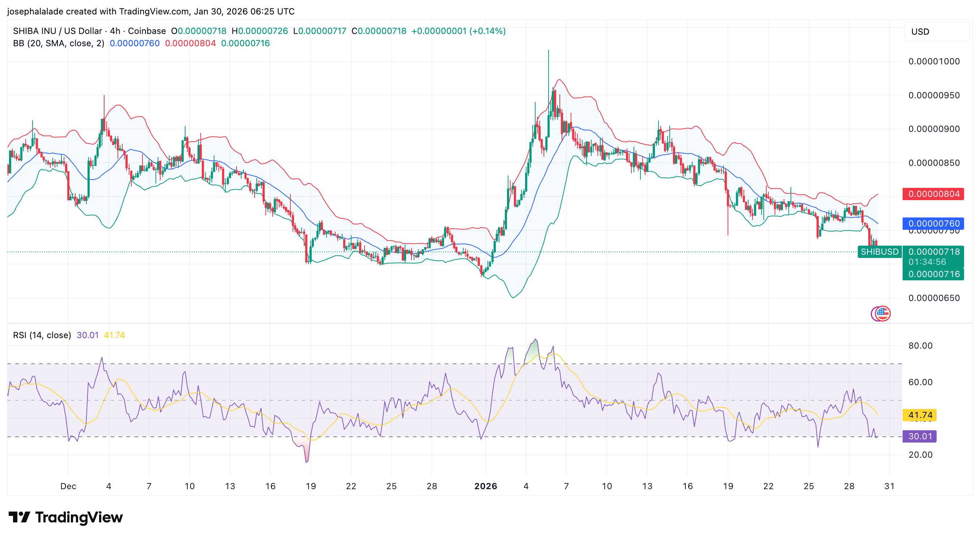Click the purple circle icon behind the flag

(873, 314)
